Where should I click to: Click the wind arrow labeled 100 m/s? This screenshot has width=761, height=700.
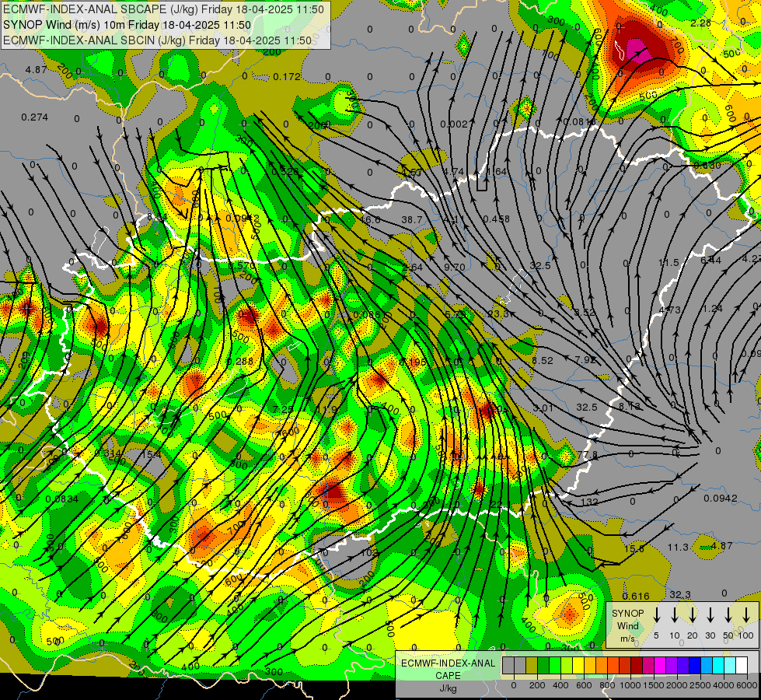click(746, 615)
